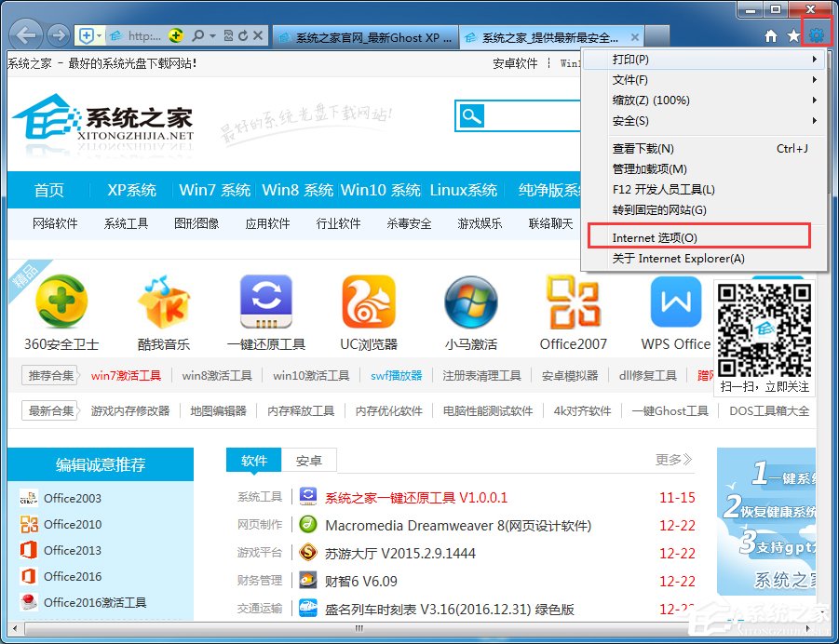The height and width of the screenshot is (644, 839).
Task: Switch to the 安卓 tab
Action: (x=310, y=460)
